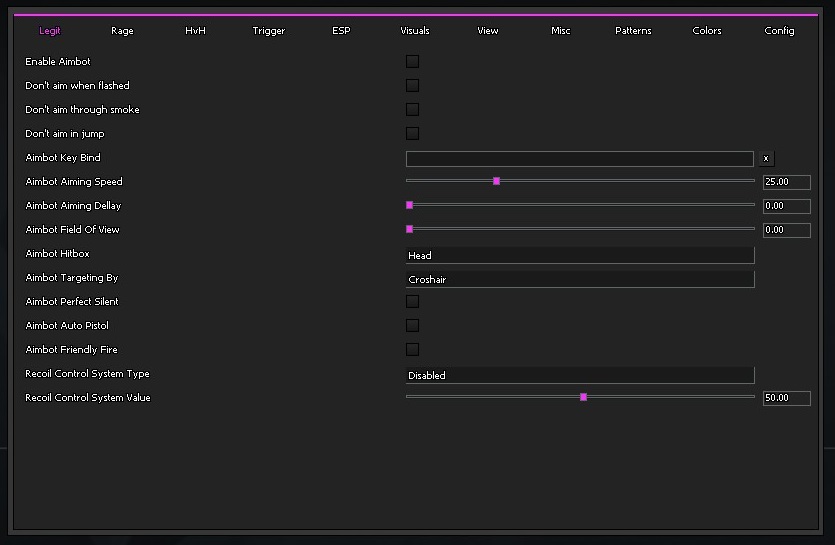Click the Aimbot Field Of View value box
This screenshot has height=545, width=835.
pyautogui.click(x=786, y=230)
